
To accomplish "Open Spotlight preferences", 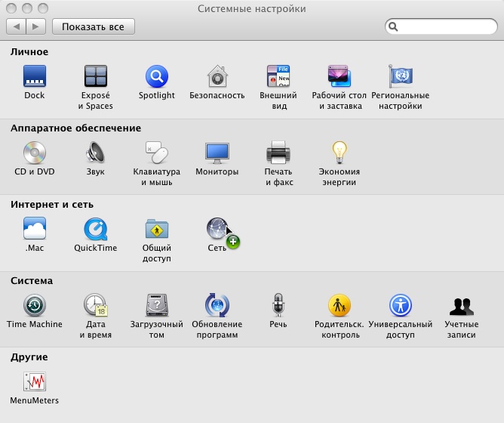I will 156,76.
